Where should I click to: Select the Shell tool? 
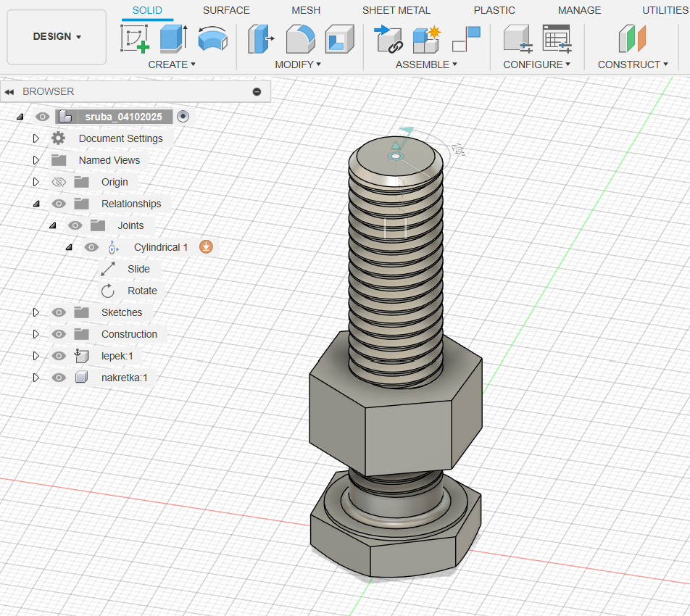pyautogui.click(x=338, y=38)
